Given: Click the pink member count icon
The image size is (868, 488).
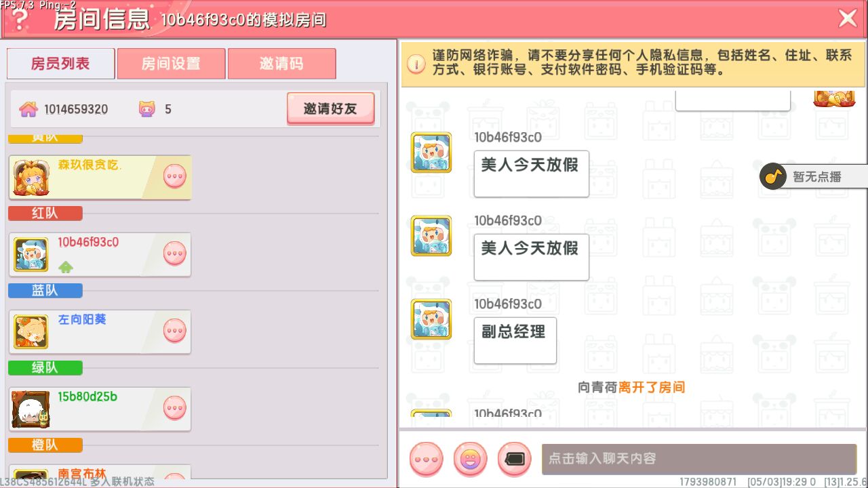Looking at the screenshot, I should coord(146,109).
